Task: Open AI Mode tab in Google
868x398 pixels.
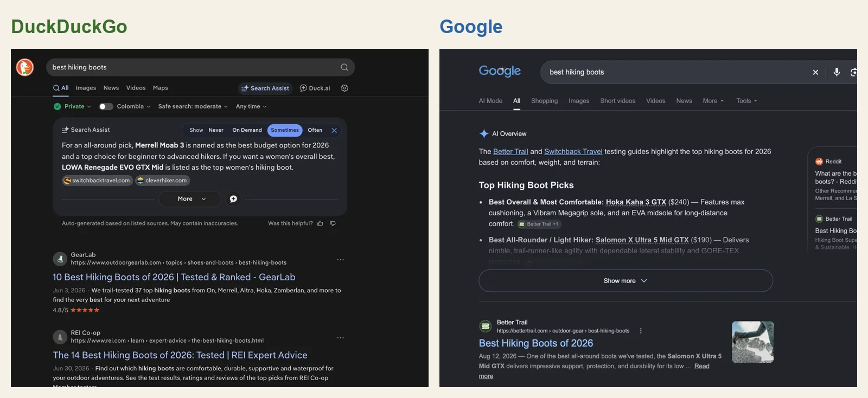Action: point(490,101)
